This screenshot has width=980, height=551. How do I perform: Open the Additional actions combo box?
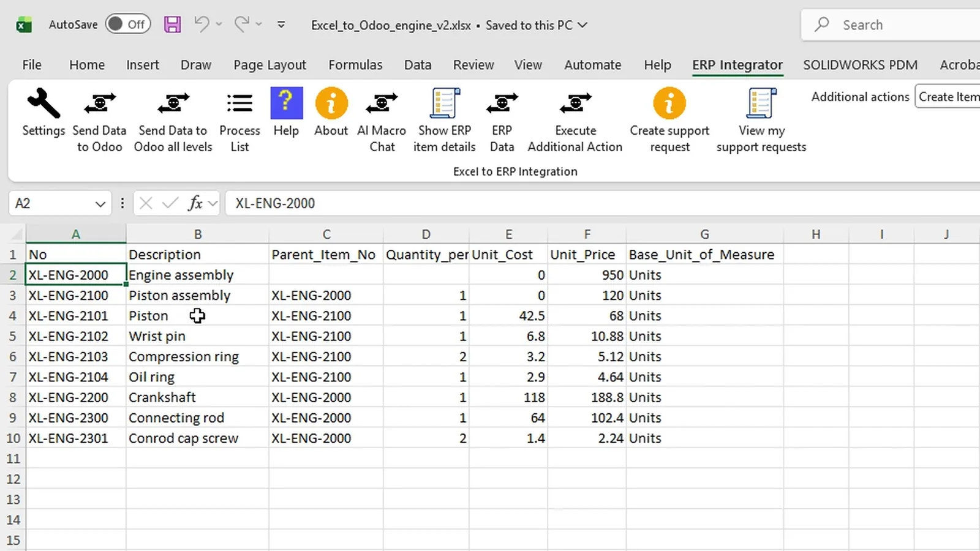pos(948,97)
